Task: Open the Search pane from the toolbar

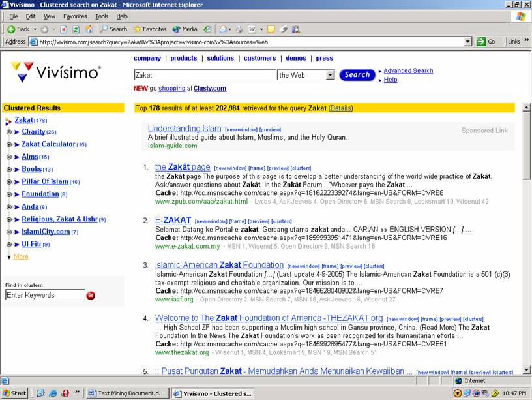Action: coord(113,29)
